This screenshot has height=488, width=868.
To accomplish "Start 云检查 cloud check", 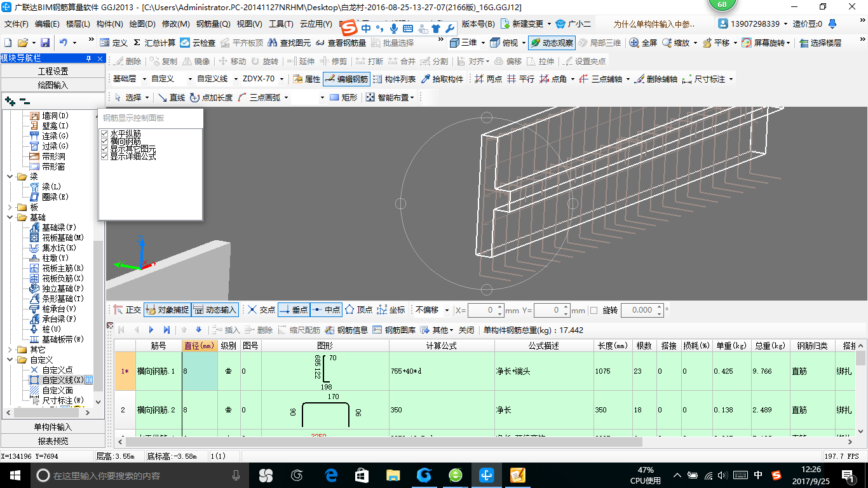I will tap(198, 43).
